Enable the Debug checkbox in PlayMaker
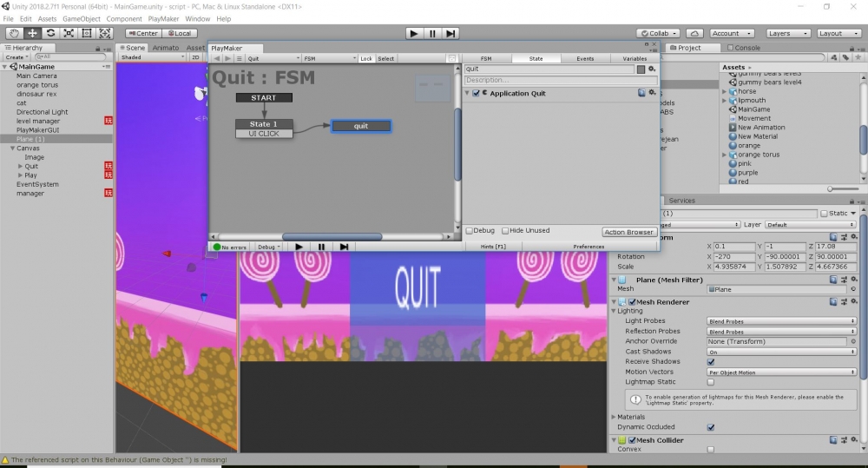 (470, 230)
